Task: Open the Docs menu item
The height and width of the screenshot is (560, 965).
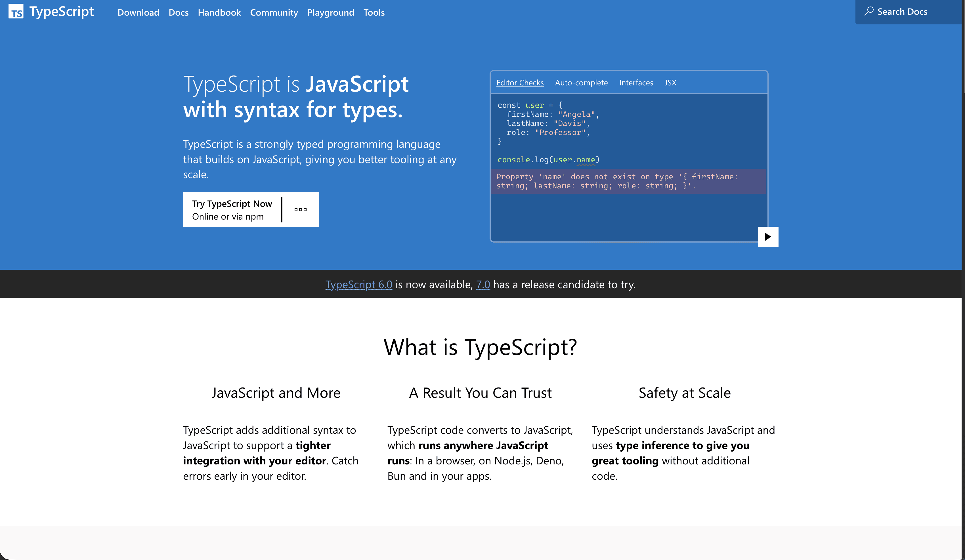Action: [x=179, y=13]
